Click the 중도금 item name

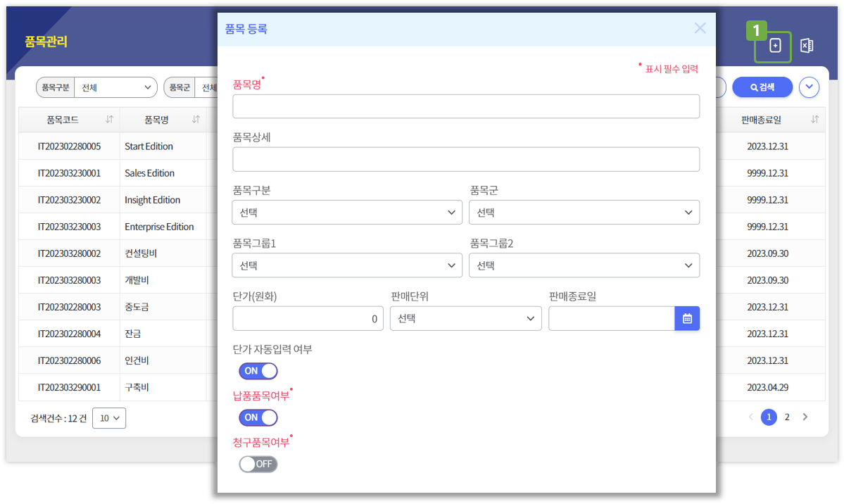137,307
